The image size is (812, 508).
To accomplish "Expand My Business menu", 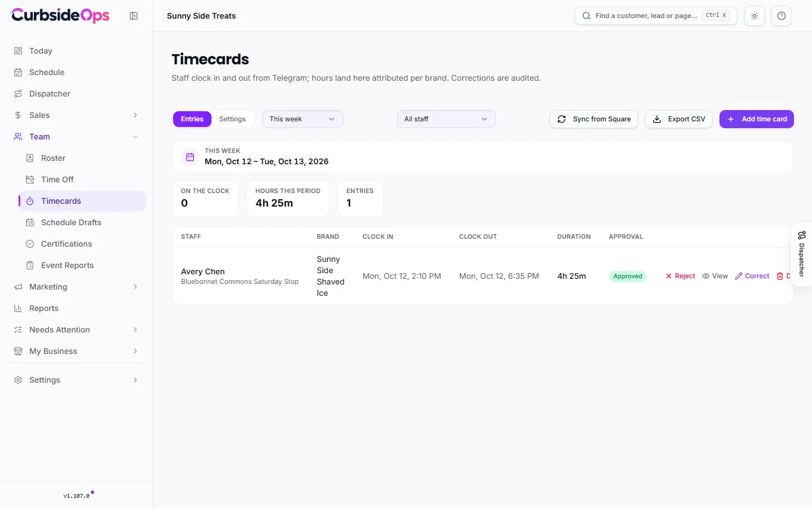I will click(x=76, y=351).
